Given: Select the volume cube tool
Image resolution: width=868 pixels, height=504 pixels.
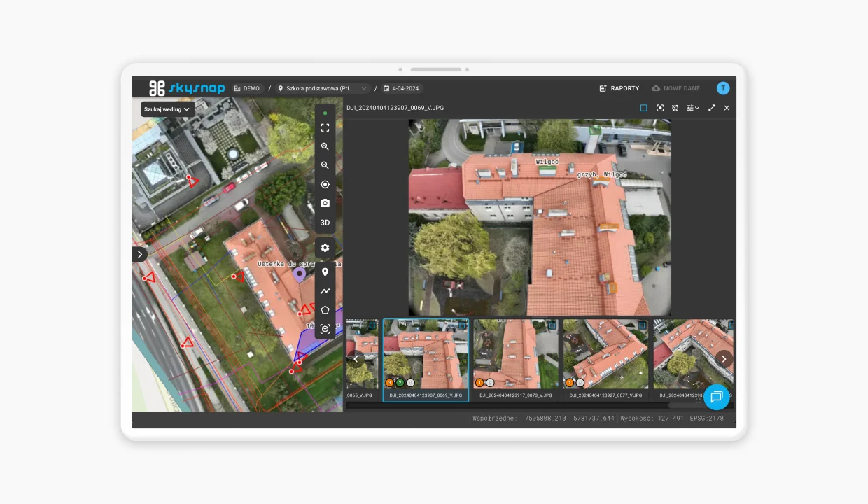Looking at the screenshot, I should [325, 329].
